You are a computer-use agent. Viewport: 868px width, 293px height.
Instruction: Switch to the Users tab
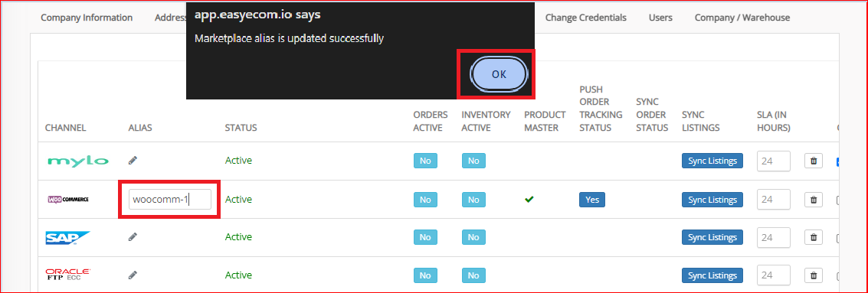[660, 18]
